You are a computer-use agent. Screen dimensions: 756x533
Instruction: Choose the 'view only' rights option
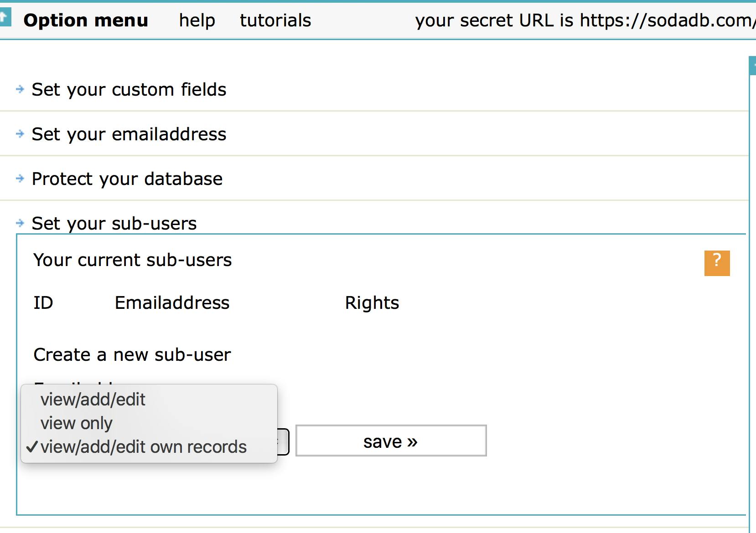[x=77, y=423]
